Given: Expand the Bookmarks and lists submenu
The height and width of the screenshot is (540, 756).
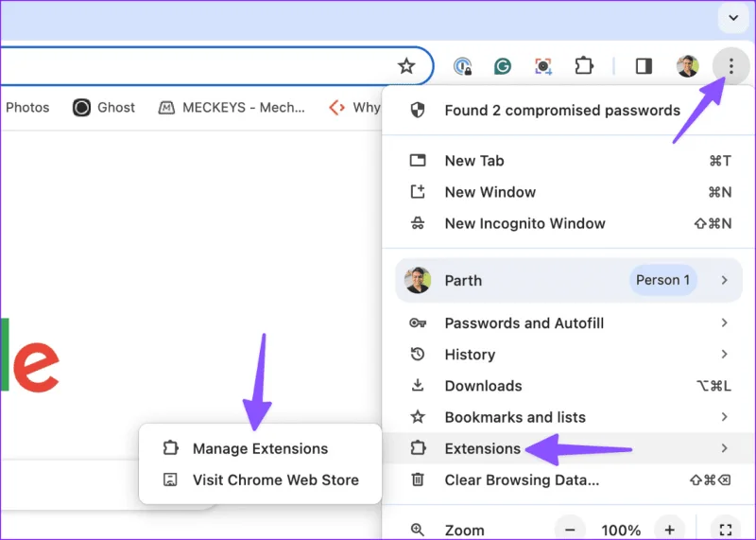Looking at the screenshot, I should [569, 417].
